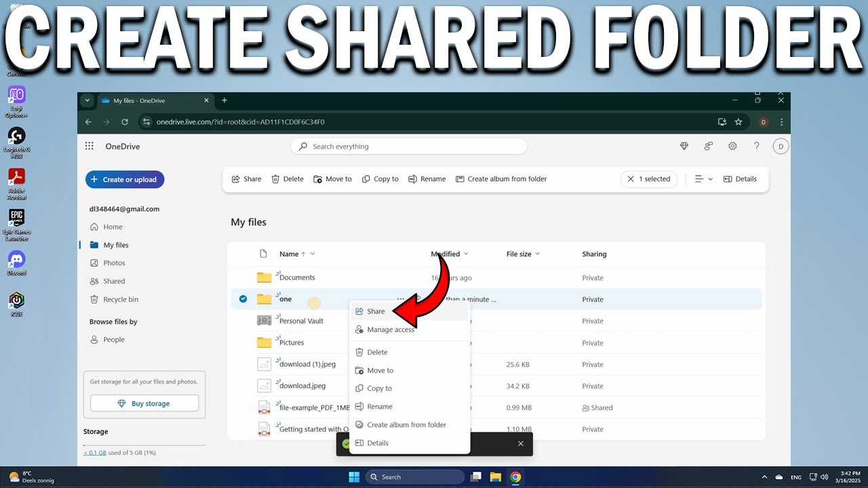
Task: Open Windows Start menu
Action: [354, 477]
